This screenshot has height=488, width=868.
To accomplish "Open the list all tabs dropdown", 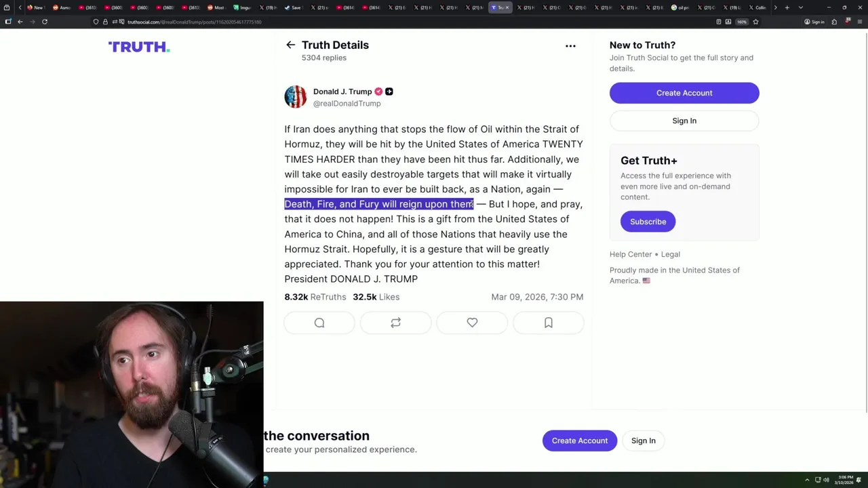I will pos(801,7).
